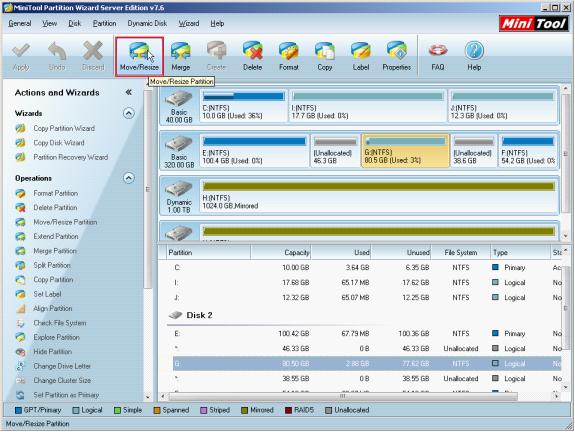Launch Partition Recovery Wizard
Screen dimensions: 575x432
[x=70, y=157]
